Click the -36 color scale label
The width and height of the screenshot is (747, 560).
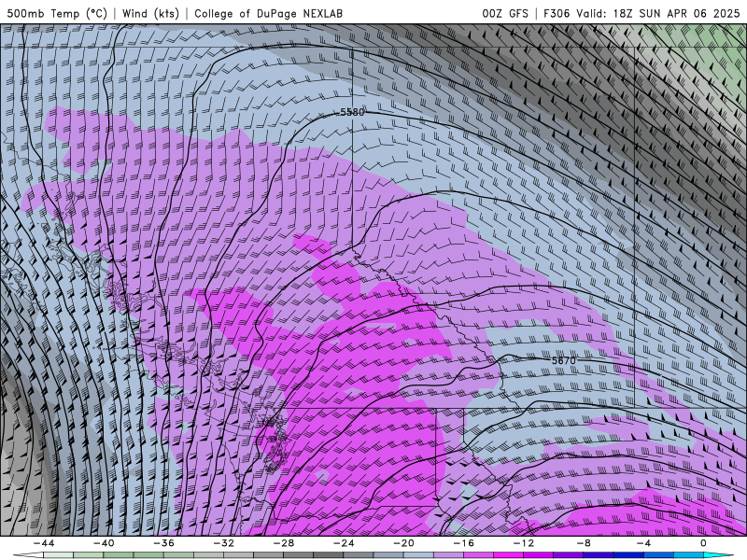coord(164,543)
